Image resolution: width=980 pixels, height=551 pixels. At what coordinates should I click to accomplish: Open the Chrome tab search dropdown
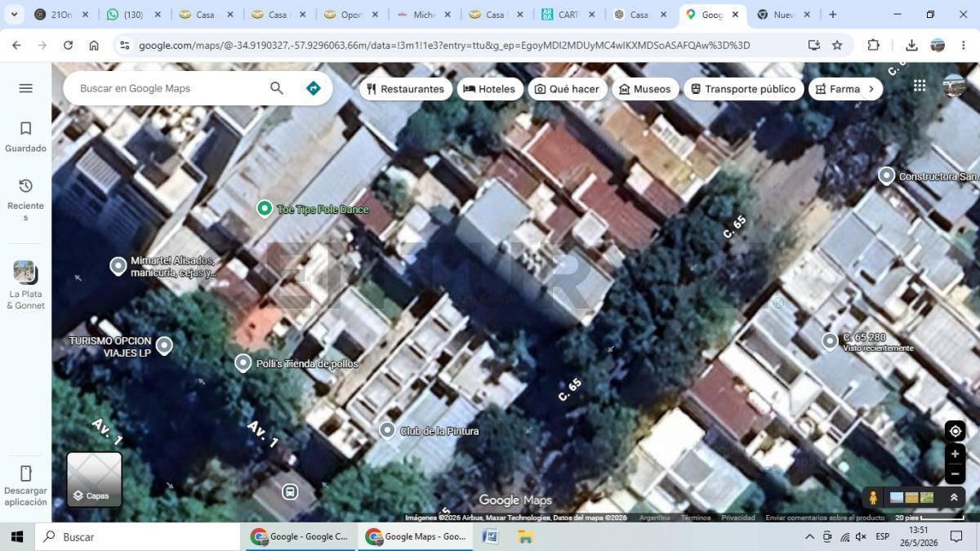[14, 15]
